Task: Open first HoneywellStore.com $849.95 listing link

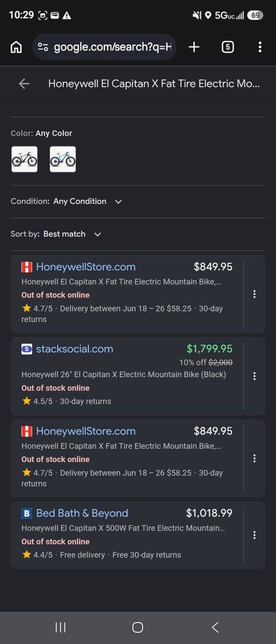Action: (x=86, y=267)
